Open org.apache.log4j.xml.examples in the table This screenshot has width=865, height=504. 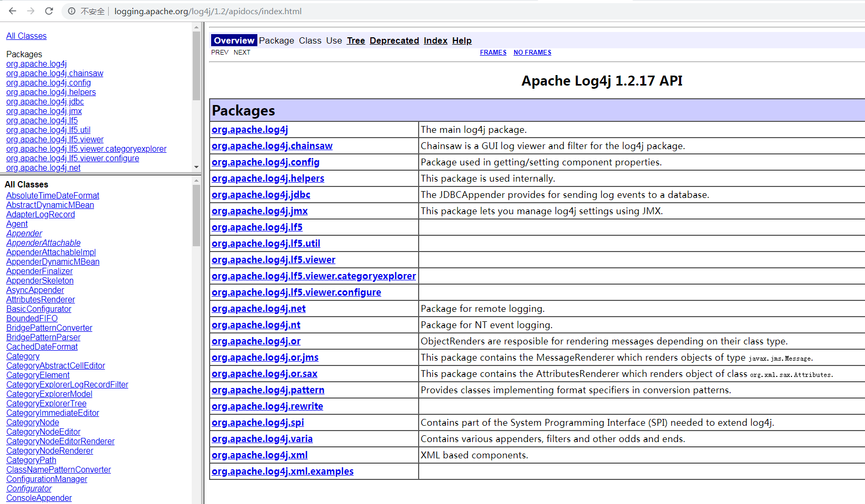(283, 471)
